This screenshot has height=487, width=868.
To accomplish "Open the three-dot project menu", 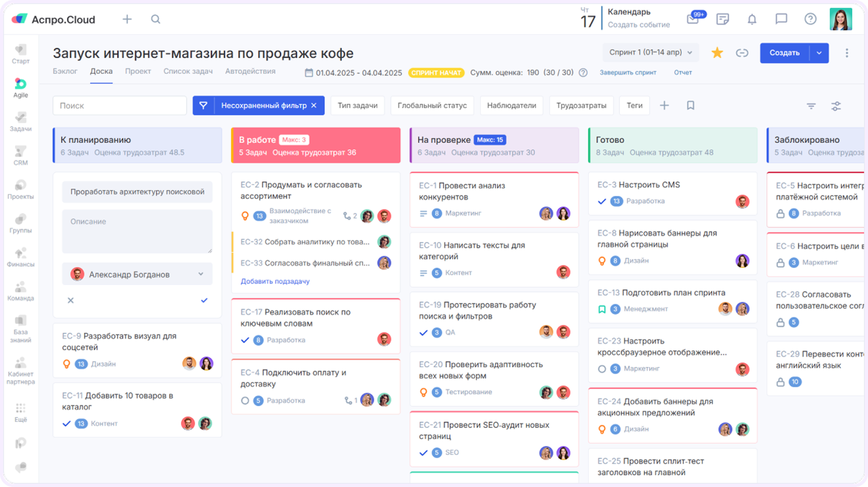I will pyautogui.click(x=847, y=53).
